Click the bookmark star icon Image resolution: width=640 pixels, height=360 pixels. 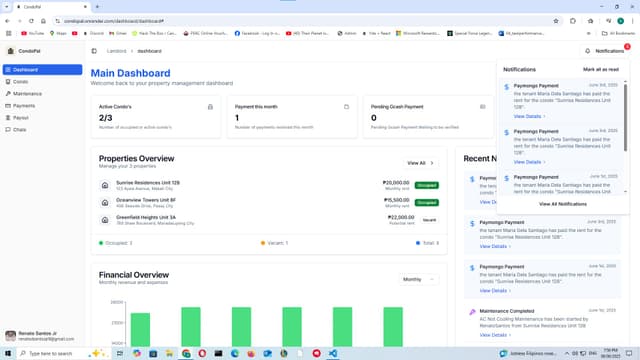(x=556, y=21)
